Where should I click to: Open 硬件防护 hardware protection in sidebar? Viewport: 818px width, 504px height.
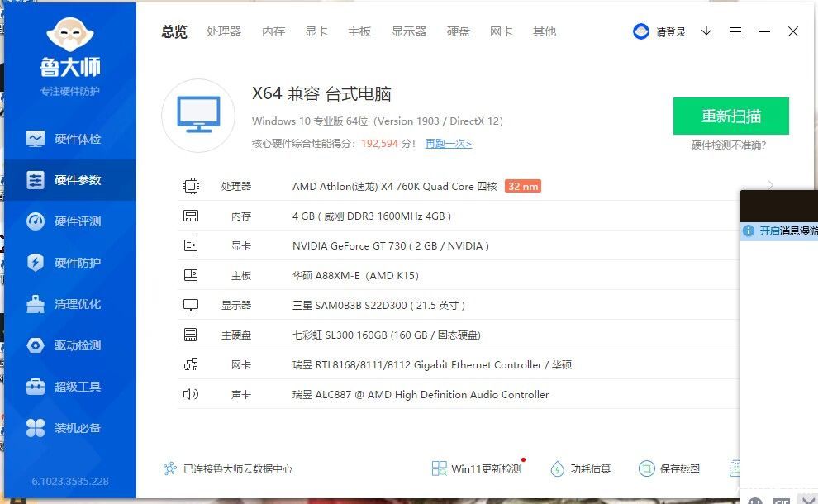pyautogui.click(x=70, y=263)
